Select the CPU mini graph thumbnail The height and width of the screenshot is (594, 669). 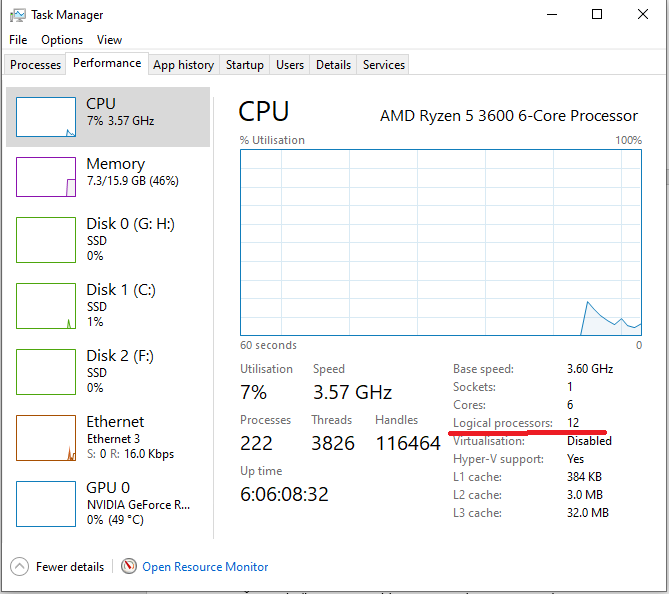[46, 117]
